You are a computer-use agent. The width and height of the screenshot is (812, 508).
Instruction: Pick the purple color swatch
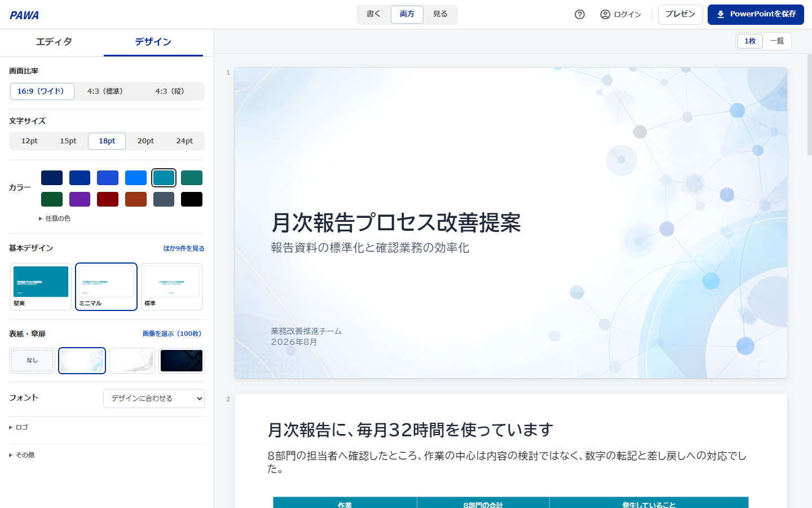pos(80,199)
